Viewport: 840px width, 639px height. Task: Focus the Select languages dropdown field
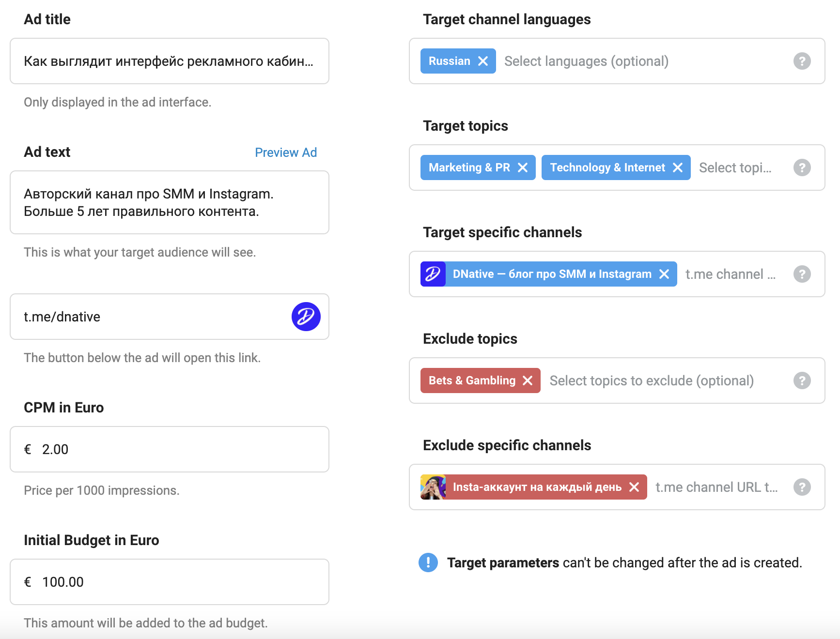(x=586, y=61)
